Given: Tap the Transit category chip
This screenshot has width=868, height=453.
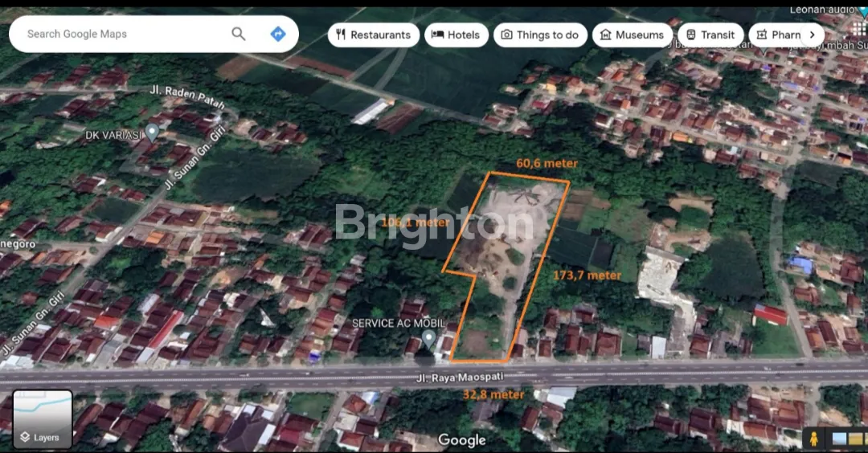Looking at the screenshot, I should click(710, 35).
